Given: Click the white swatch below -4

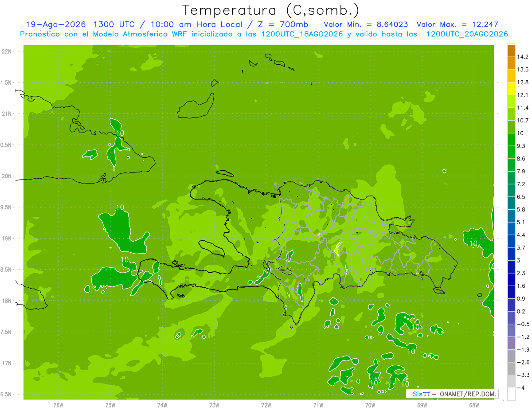Looking at the screenshot, I should pos(511,394).
